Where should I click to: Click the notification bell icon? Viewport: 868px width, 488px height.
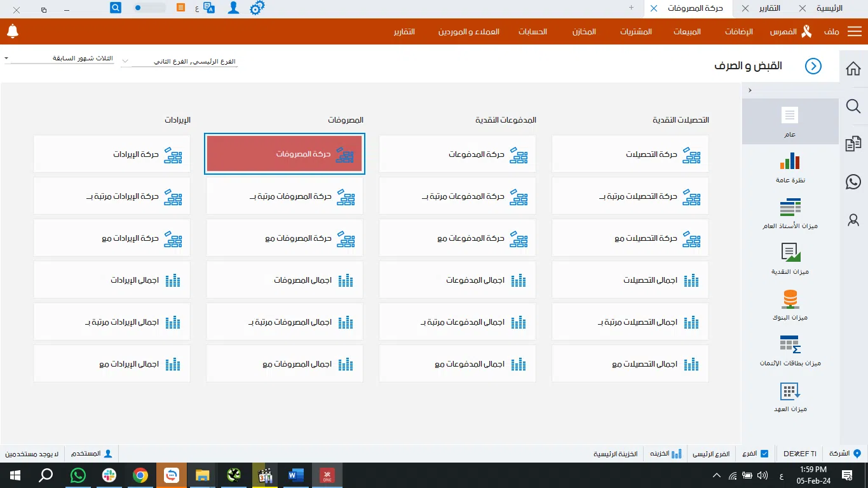click(13, 31)
